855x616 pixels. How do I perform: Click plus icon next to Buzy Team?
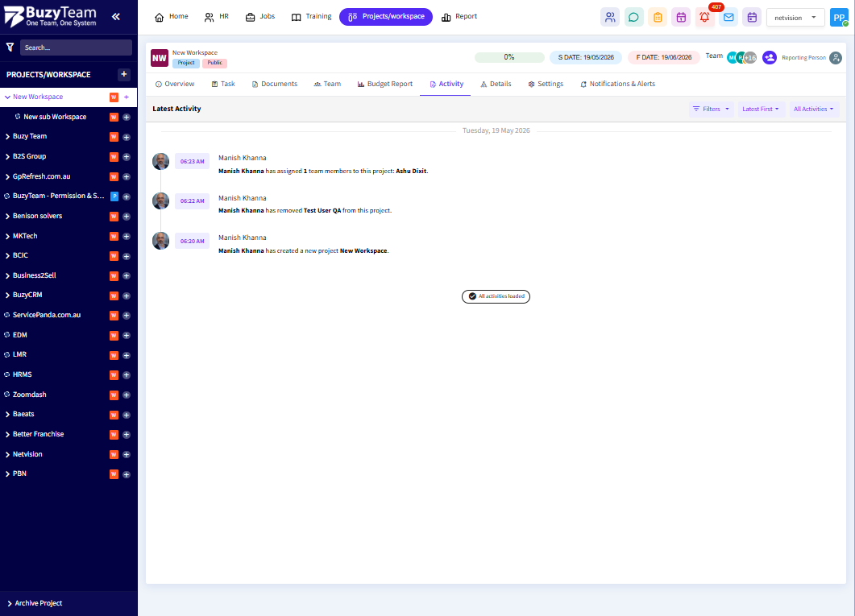[x=127, y=137]
